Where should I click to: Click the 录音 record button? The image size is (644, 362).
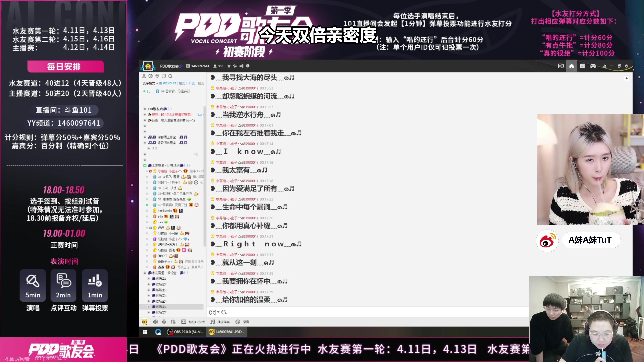(x=242, y=322)
